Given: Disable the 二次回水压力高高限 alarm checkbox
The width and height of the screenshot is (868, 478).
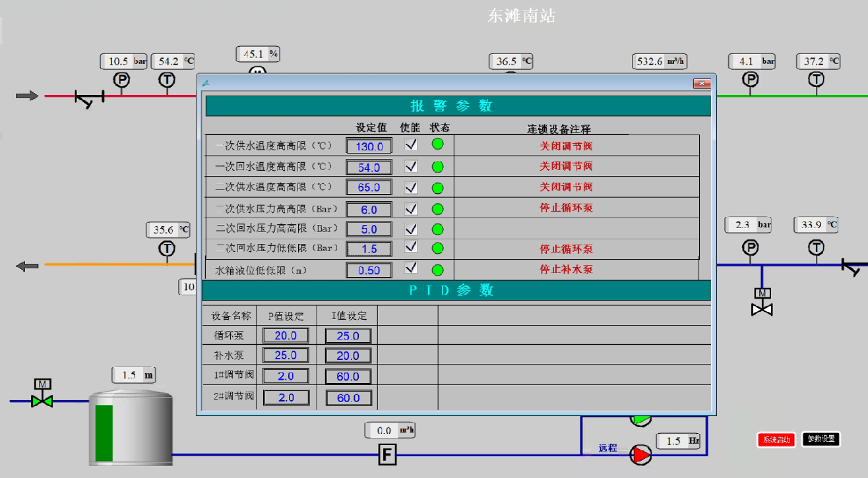Looking at the screenshot, I should point(411,229).
